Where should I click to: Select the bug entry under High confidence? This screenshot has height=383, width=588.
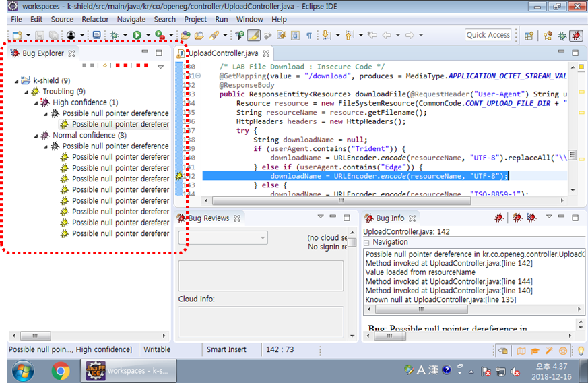click(115, 124)
